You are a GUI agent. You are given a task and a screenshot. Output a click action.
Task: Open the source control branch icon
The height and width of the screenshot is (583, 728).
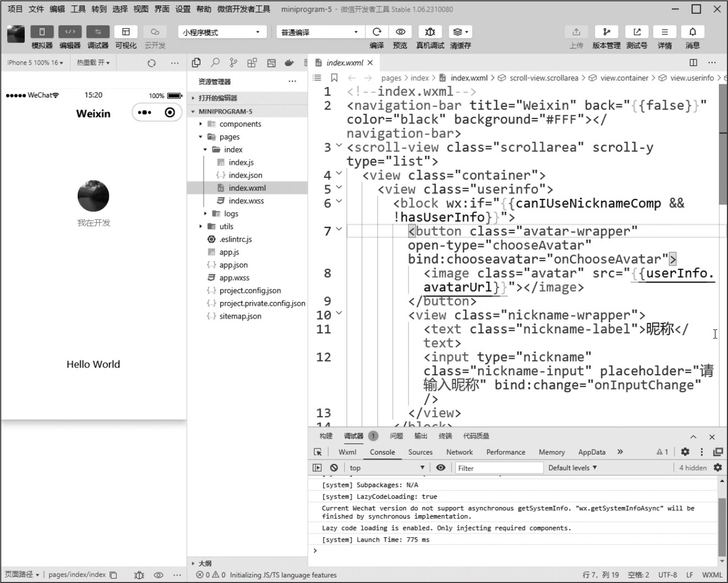click(x=233, y=63)
